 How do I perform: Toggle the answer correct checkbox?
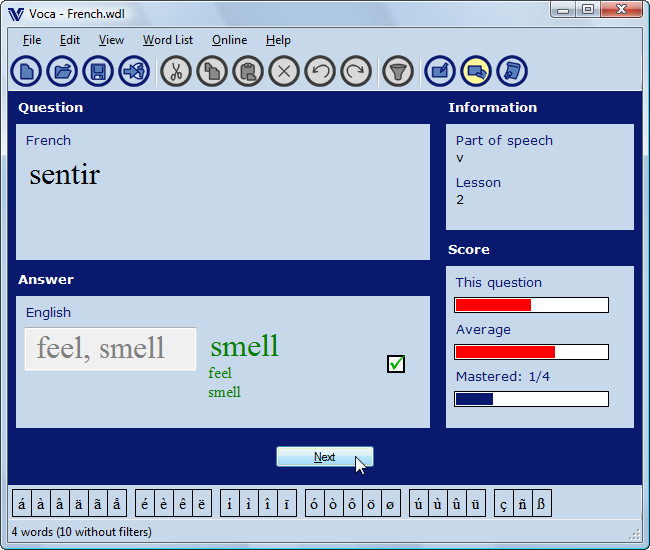(396, 364)
